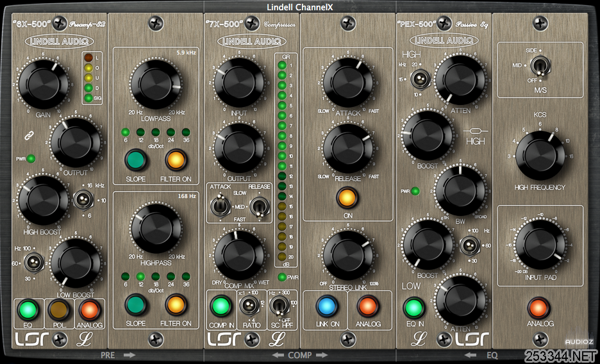The width and height of the screenshot is (600, 364).
Task: Flip the EQ low 100/60/30 Hz switch
Action: (470, 245)
